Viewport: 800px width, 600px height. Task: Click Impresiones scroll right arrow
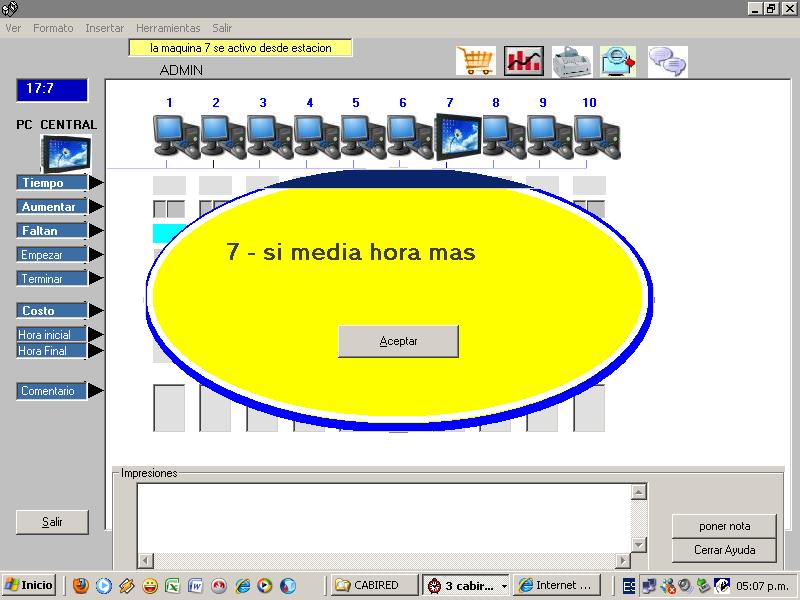click(622, 561)
